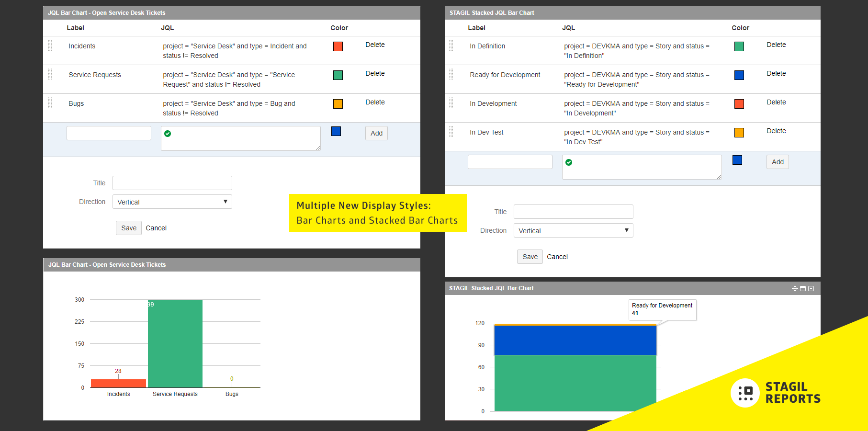The height and width of the screenshot is (431, 868).
Task: Click the Service Requests axis label under chart
Action: pos(175,394)
